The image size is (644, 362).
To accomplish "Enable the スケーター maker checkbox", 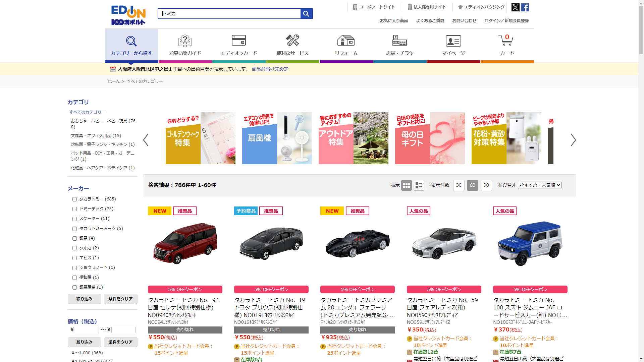I will 75,219.
